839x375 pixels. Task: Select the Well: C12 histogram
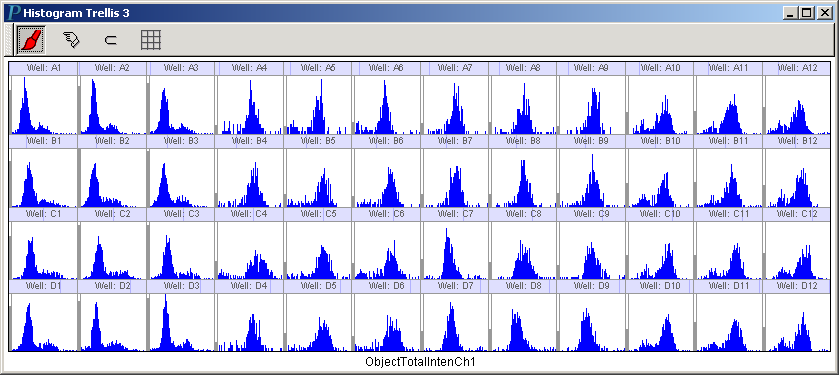pyautogui.click(x=797, y=250)
